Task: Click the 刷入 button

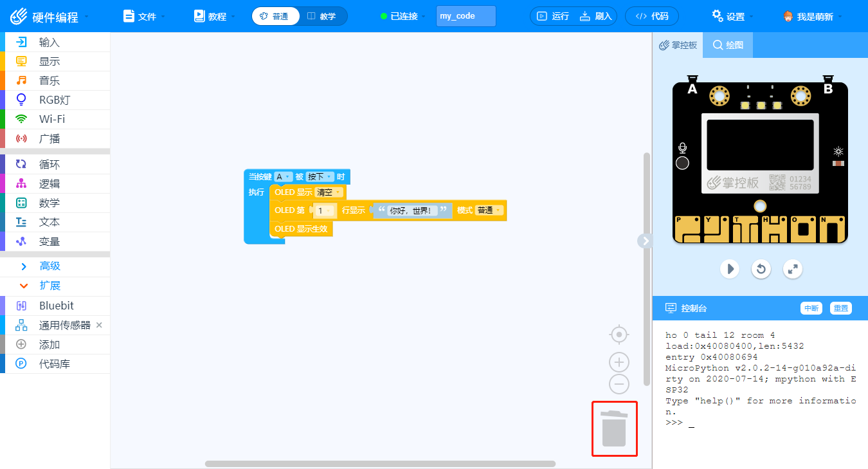Action: coord(596,16)
